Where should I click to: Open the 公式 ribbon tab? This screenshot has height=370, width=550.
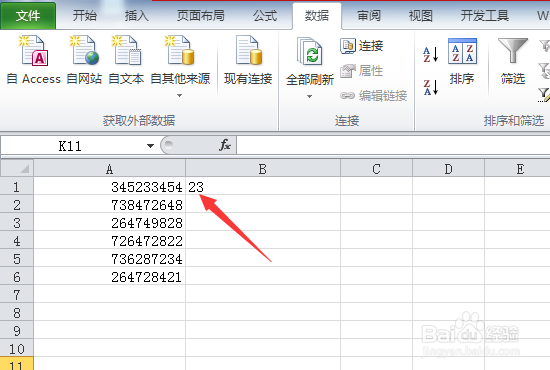[x=265, y=16]
